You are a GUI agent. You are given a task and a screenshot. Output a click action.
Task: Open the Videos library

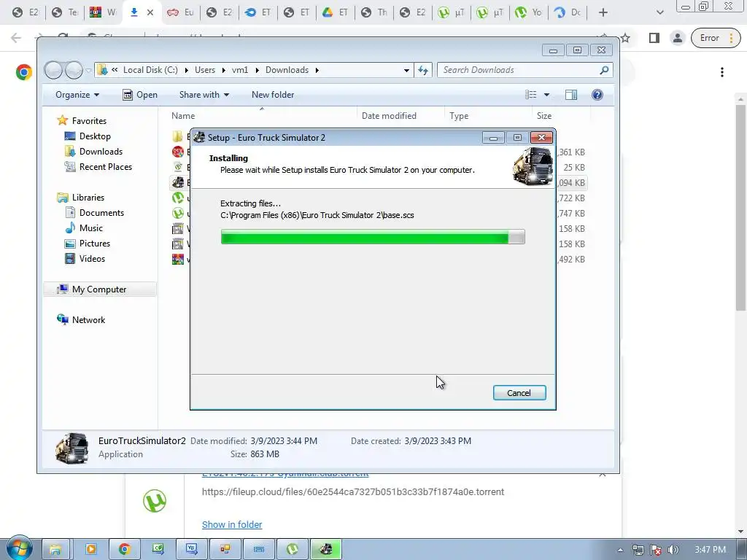coord(92,259)
